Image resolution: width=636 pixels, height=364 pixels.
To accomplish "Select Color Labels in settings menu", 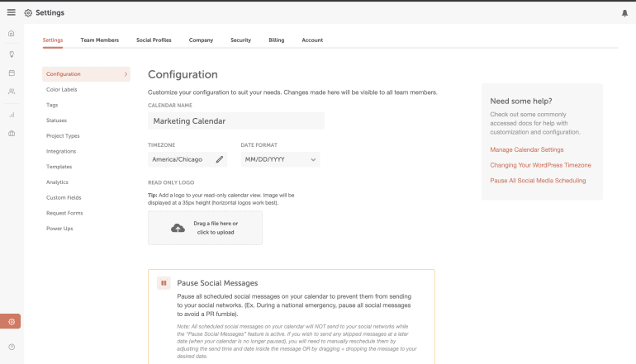I will [x=61, y=89].
